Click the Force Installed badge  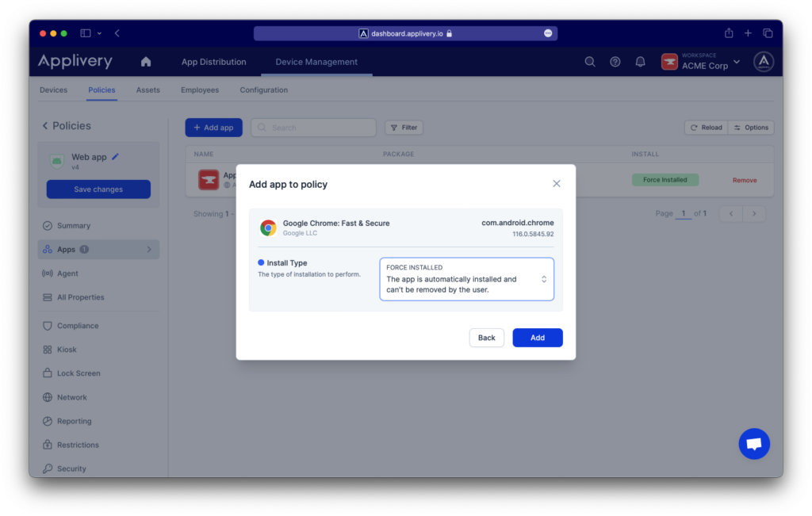tap(665, 180)
